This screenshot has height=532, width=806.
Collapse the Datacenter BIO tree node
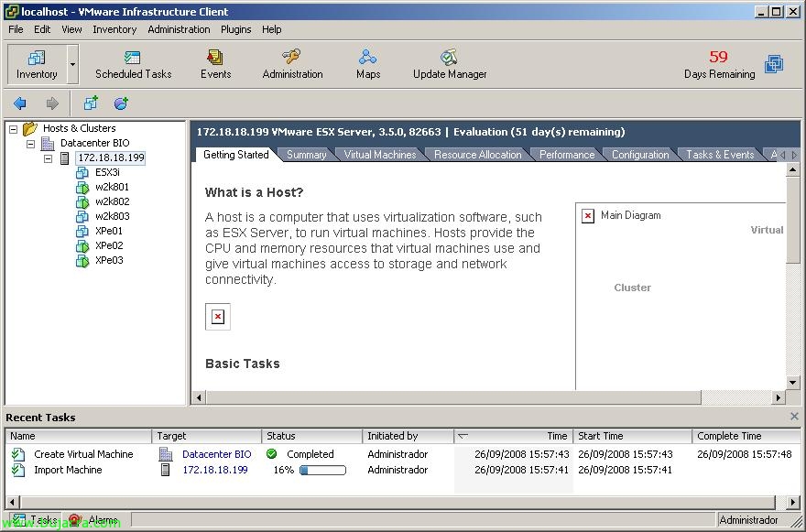coord(30,144)
